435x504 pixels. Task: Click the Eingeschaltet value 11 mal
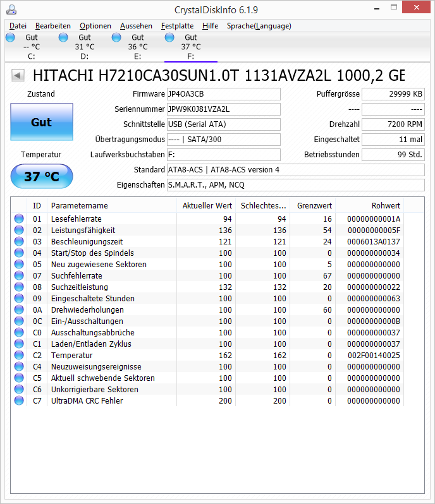[393, 140]
